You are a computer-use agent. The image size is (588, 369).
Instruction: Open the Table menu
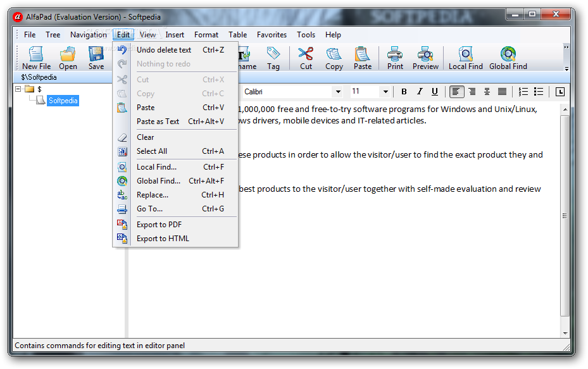click(238, 35)
